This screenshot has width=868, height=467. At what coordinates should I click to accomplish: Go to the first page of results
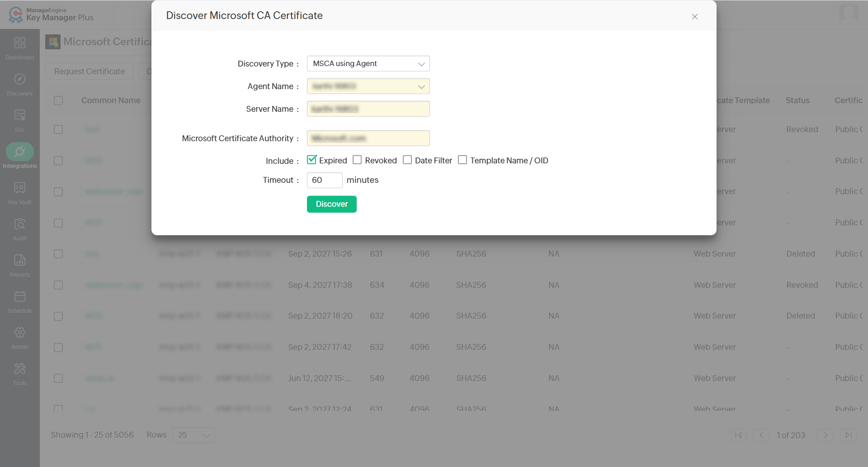[738, 435]
